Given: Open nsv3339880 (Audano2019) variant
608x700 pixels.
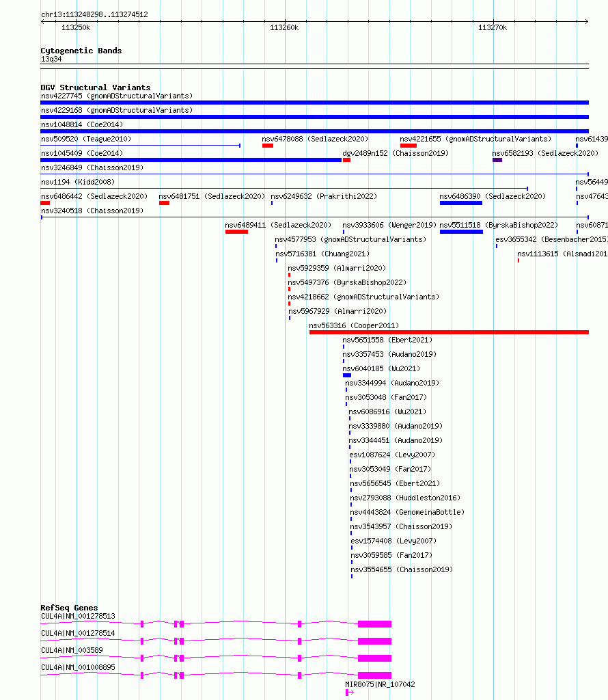Looking at the screenshot, I should coord(396,426).
